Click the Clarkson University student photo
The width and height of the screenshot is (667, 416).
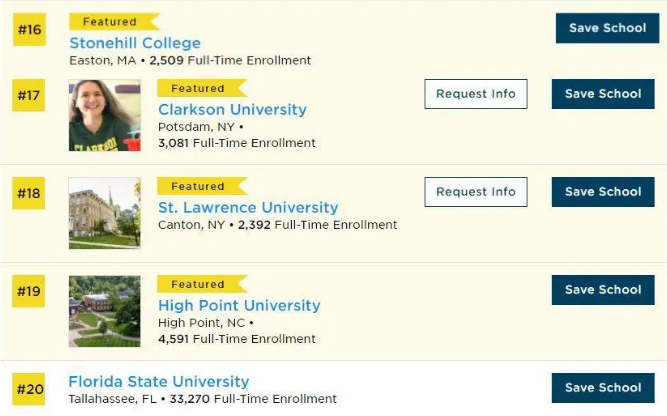click(104, 115)
